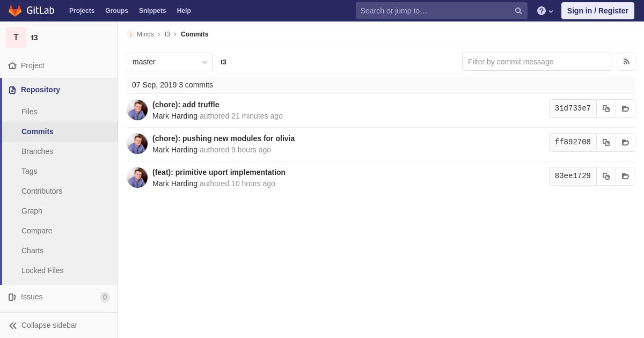The image size is (644, 338).
Task: Click Mark Harding avatar on add truffle commit
Action: pos(137,110)
